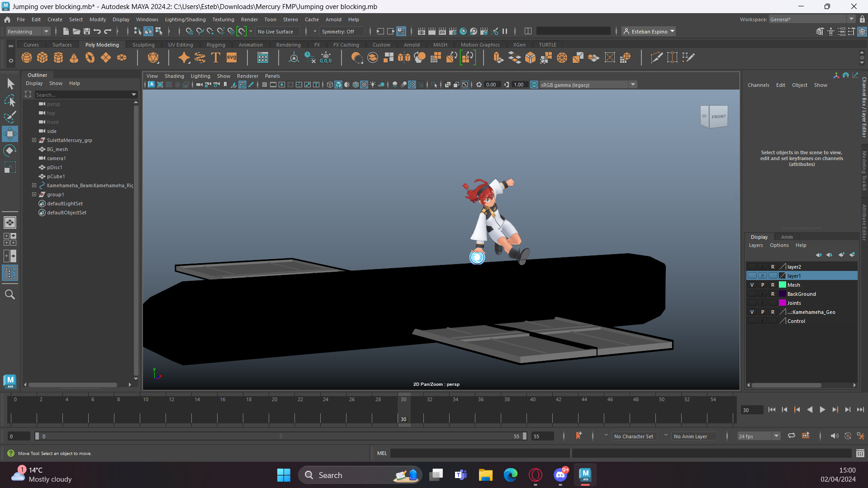Switch to the Anim layer tab

click(x=787, y=237)
